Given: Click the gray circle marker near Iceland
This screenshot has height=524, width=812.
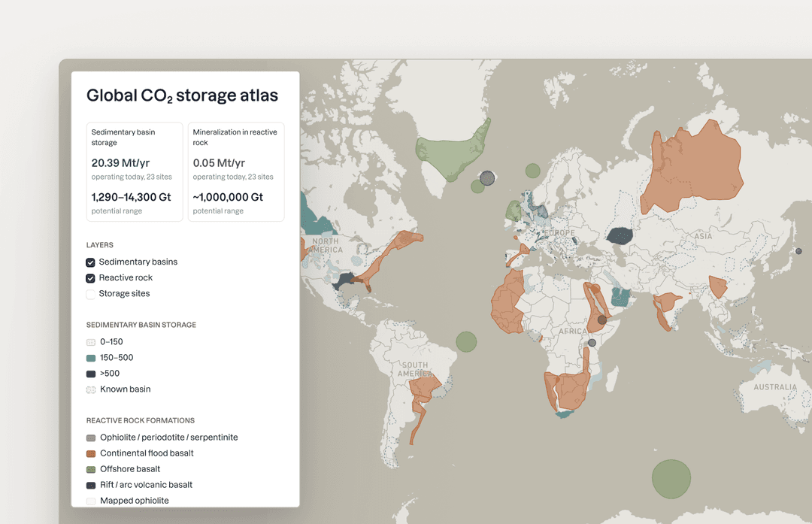Looking at the screenshot, I should click(x=486, y=178).
